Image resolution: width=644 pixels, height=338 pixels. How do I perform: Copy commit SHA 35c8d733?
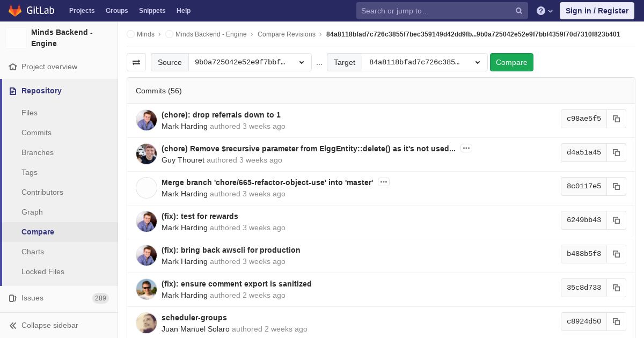pos(616,288)
